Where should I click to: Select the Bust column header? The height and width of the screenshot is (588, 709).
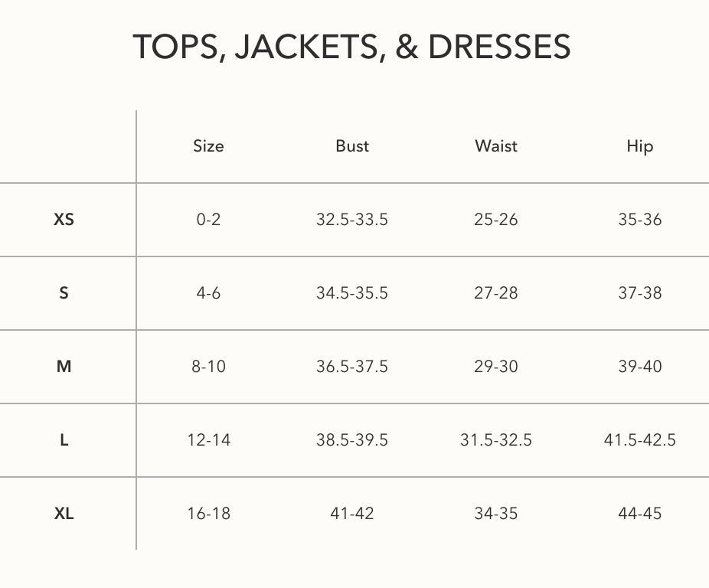[x=352, y=146]
